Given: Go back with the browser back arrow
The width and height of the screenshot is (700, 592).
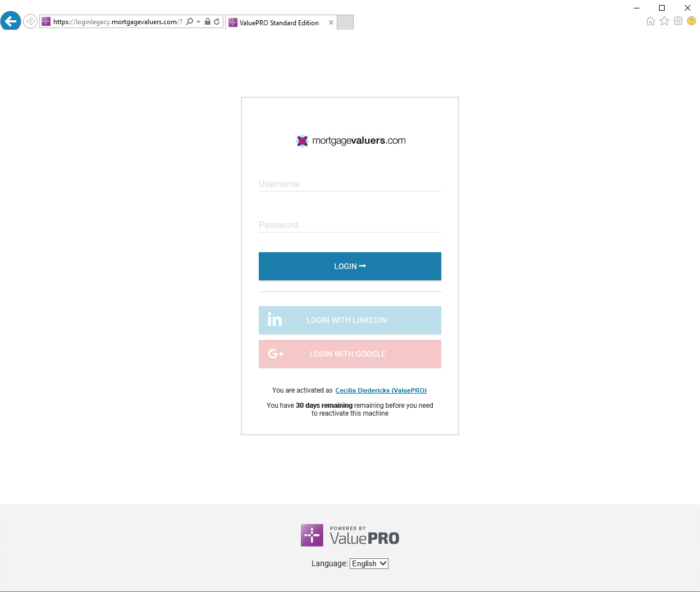Looking at the screenshot, I should [x=11, y=21].
